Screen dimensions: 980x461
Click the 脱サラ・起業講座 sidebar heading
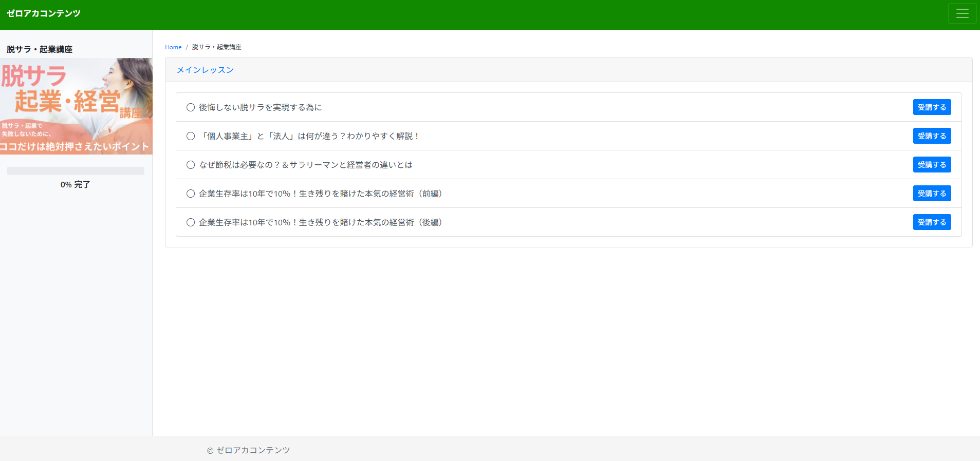coord(40,49)
